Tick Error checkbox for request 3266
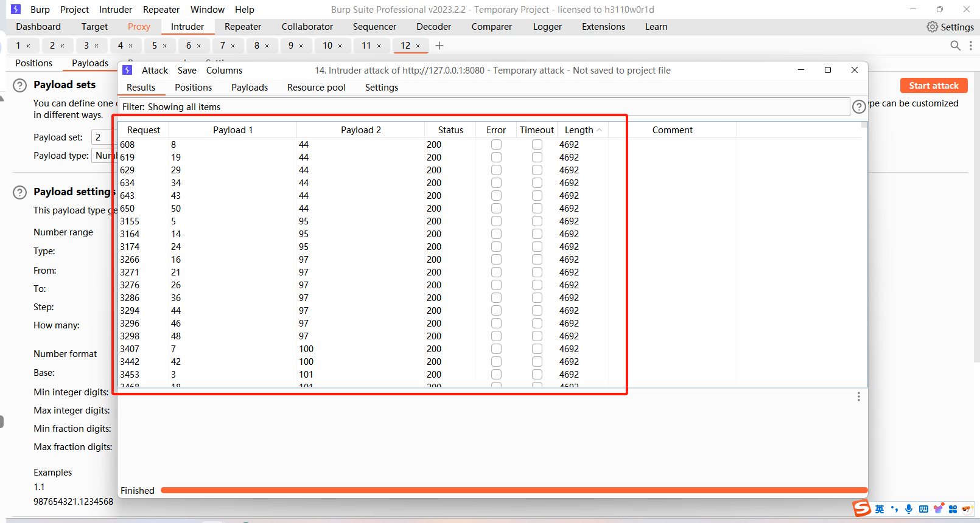The image size is (980, 523). click(496, 260)
